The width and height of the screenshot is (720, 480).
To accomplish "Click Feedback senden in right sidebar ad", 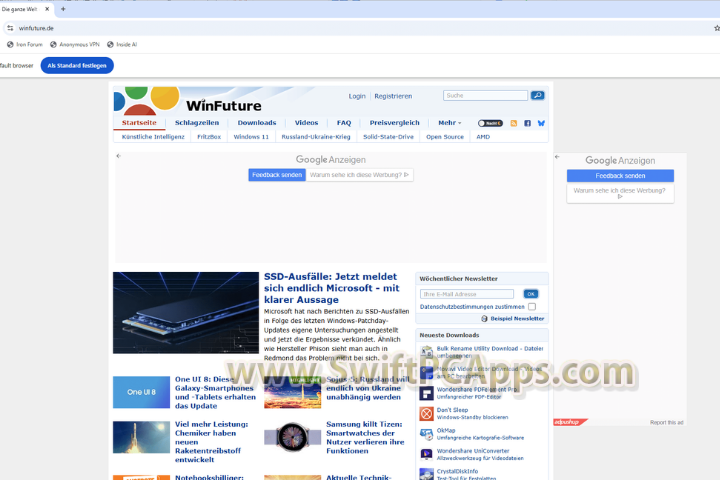I will tap(620, 175).
